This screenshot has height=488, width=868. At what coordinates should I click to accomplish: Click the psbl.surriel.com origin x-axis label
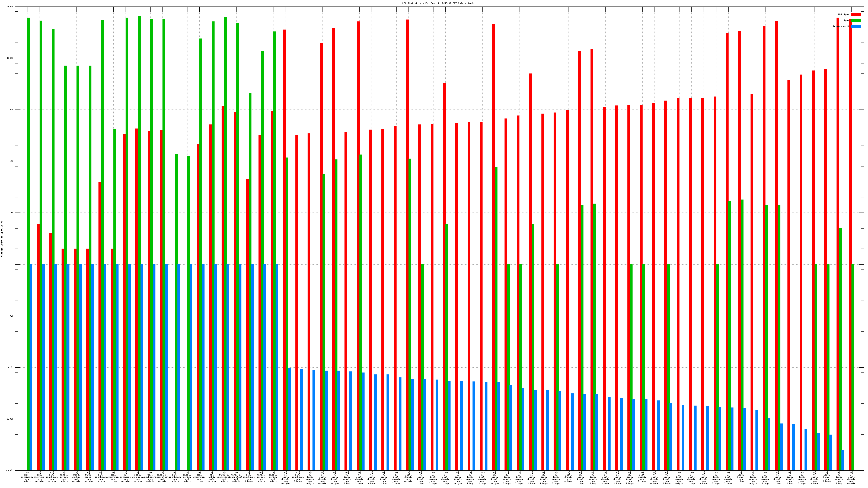pos(138,477)
